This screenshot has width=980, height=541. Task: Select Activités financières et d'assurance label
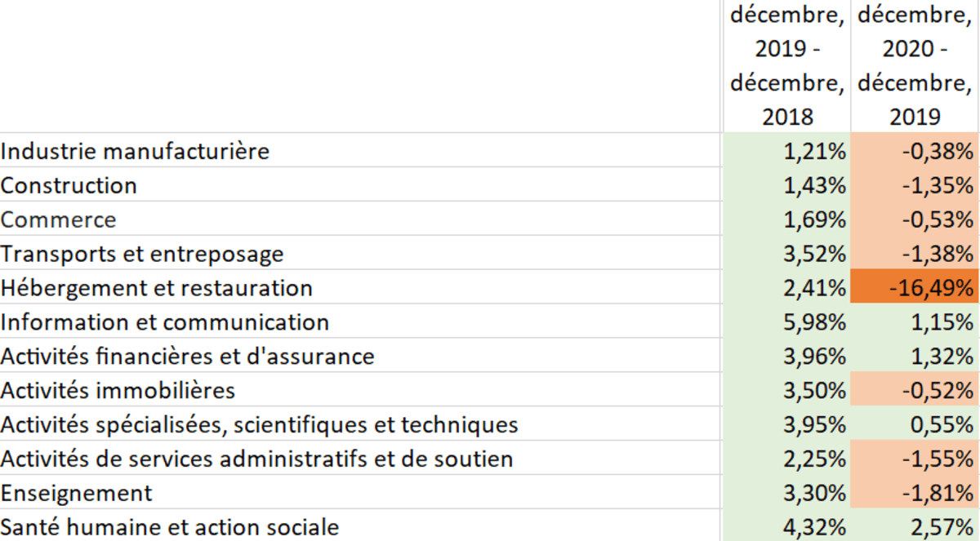(x=188, y=357)
